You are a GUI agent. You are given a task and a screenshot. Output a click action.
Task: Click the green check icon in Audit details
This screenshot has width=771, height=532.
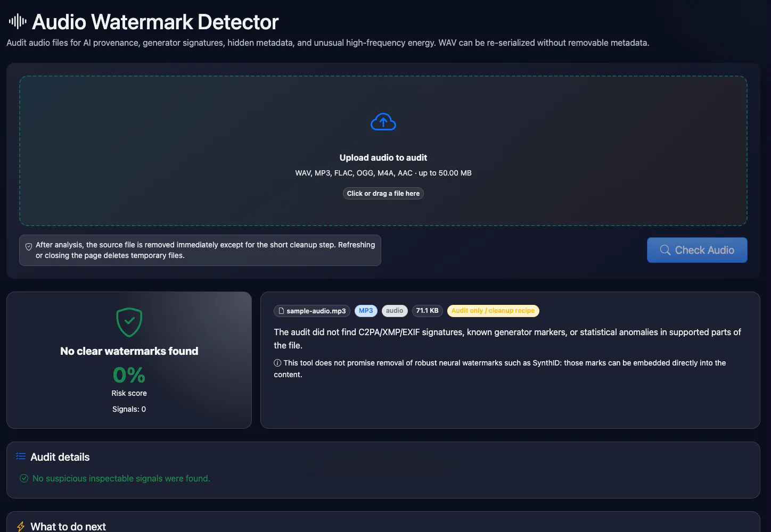coord(24,478)
